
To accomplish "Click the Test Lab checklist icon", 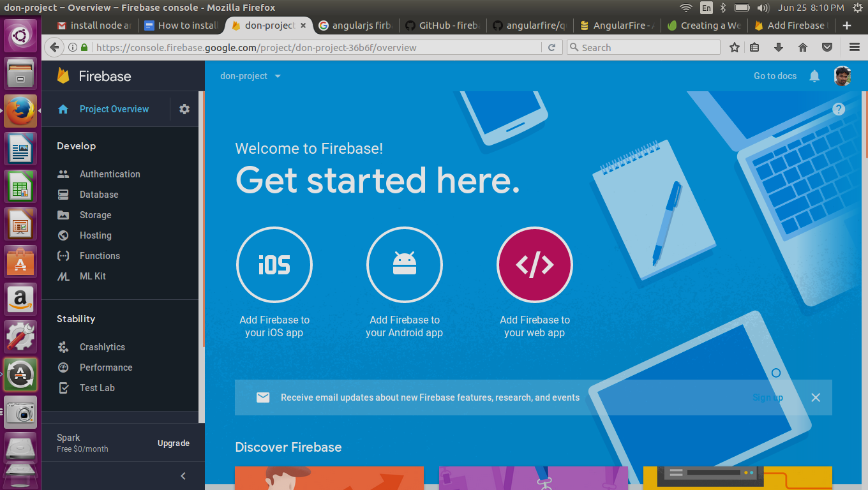I will [63, 388].
